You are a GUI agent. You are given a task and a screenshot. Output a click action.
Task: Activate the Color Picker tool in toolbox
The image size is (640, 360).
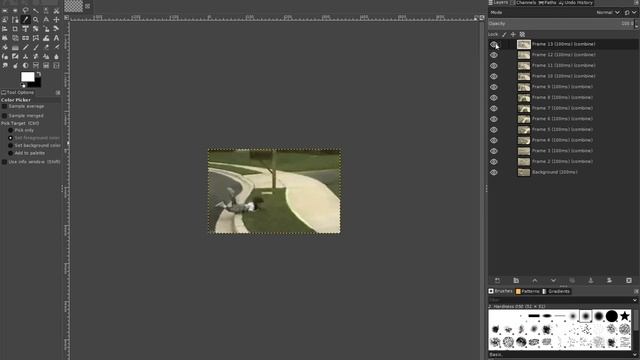pos(25,20)
